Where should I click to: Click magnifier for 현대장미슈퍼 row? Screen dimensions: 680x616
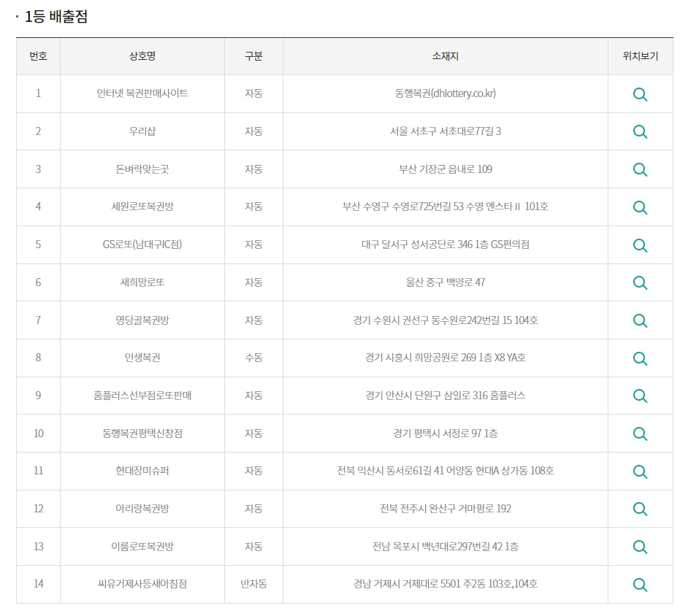coord(640,471)
